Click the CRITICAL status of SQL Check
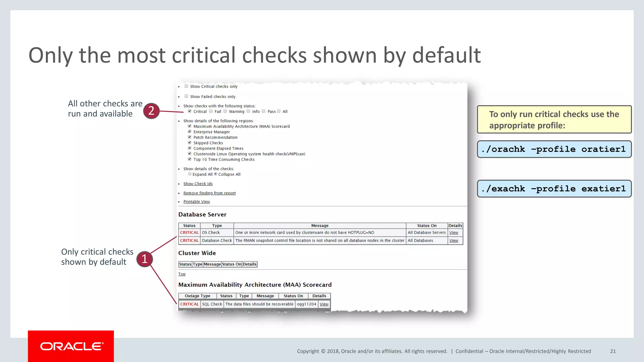The width and height of the screenshot is (644, 362). [189, 304]
